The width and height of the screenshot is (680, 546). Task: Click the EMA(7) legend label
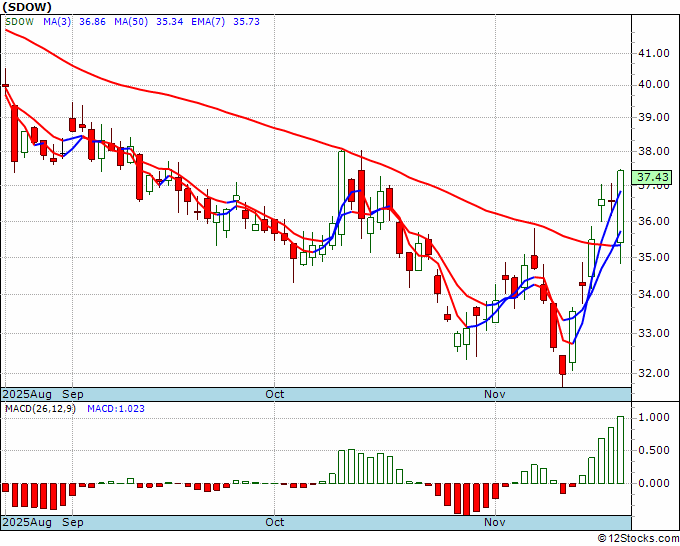(208, 22)
